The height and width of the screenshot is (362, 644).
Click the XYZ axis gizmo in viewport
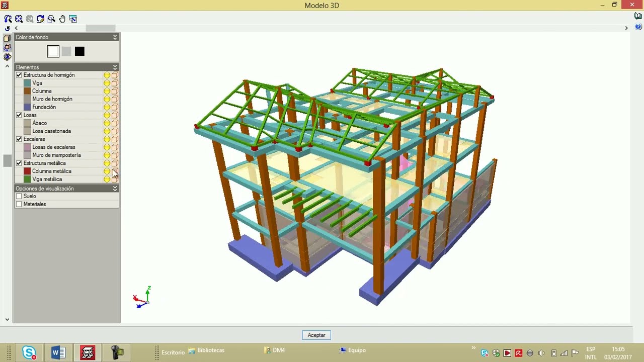click(x=142, y=297)
